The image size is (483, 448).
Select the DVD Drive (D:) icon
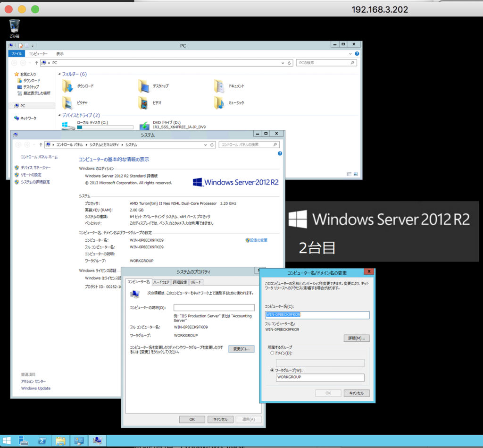coord(144,125)
